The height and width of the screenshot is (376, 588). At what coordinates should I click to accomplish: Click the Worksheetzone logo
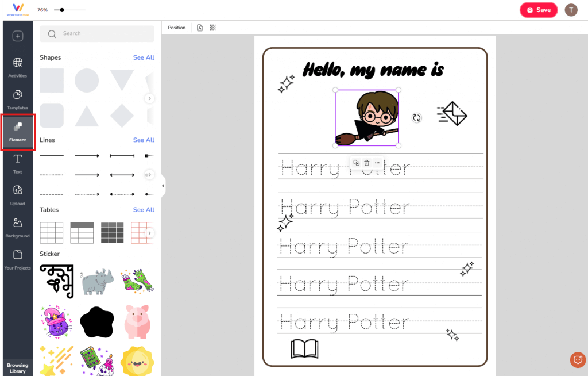point(18,10)
